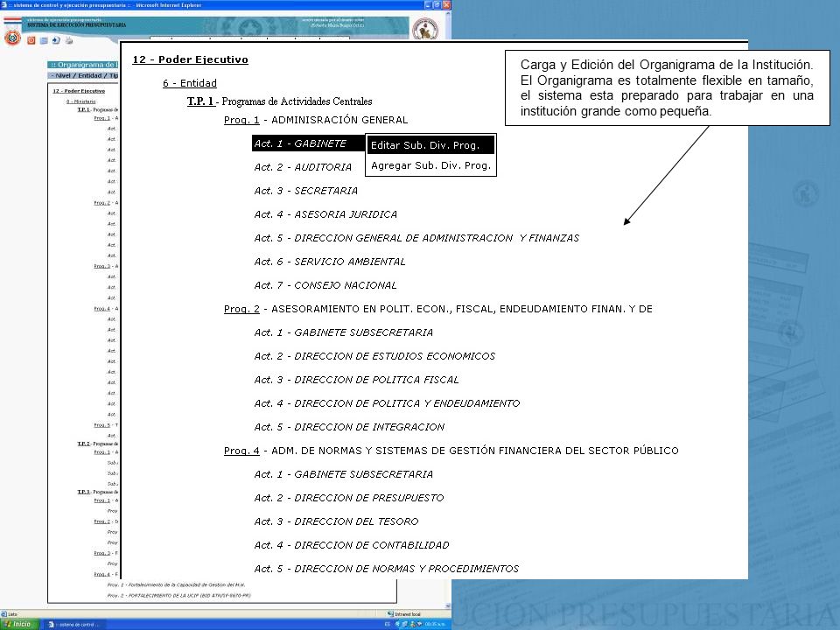Click the list view icon in toolbar
Viewport: 840px width, 630px height.
(x=44, y=40)
